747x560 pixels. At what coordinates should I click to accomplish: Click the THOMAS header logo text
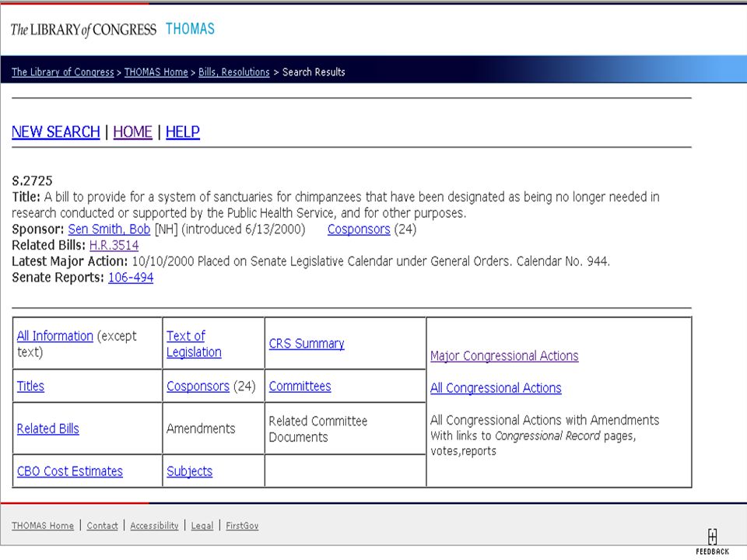pos(190,29)
